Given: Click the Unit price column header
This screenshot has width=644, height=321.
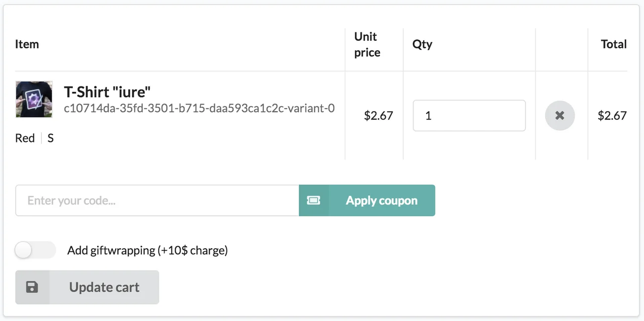Looking at the screenshot, I should [367, 44].
